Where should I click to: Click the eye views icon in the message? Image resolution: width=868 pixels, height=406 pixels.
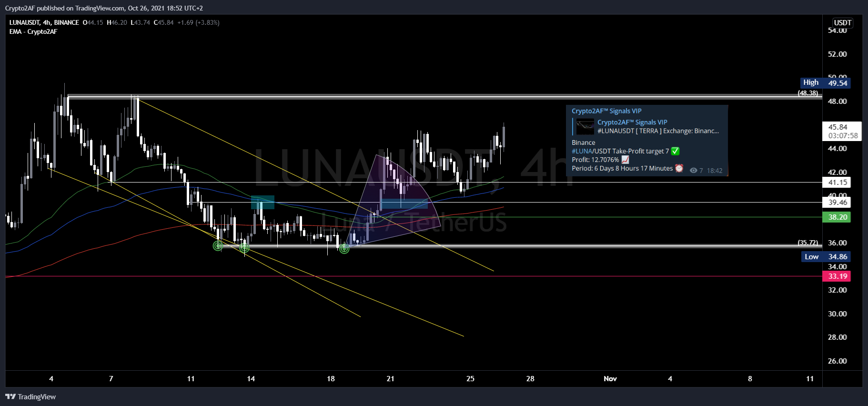click(x=694, y=171)
